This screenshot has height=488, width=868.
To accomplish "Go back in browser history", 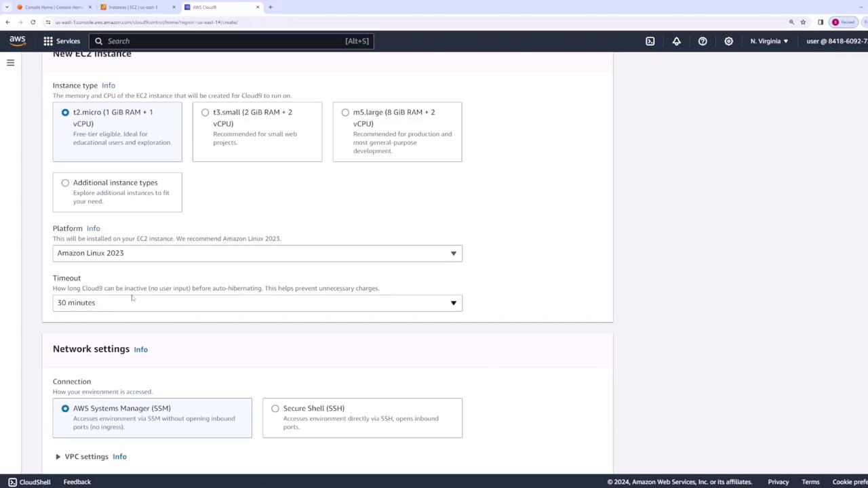I will (x=7, y=22).
